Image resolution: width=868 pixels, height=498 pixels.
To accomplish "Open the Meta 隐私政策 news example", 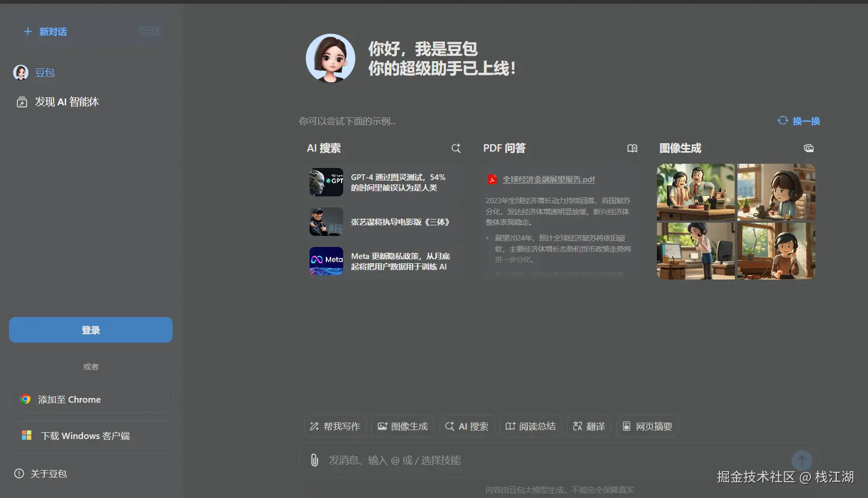I will [x=384, y=261].
